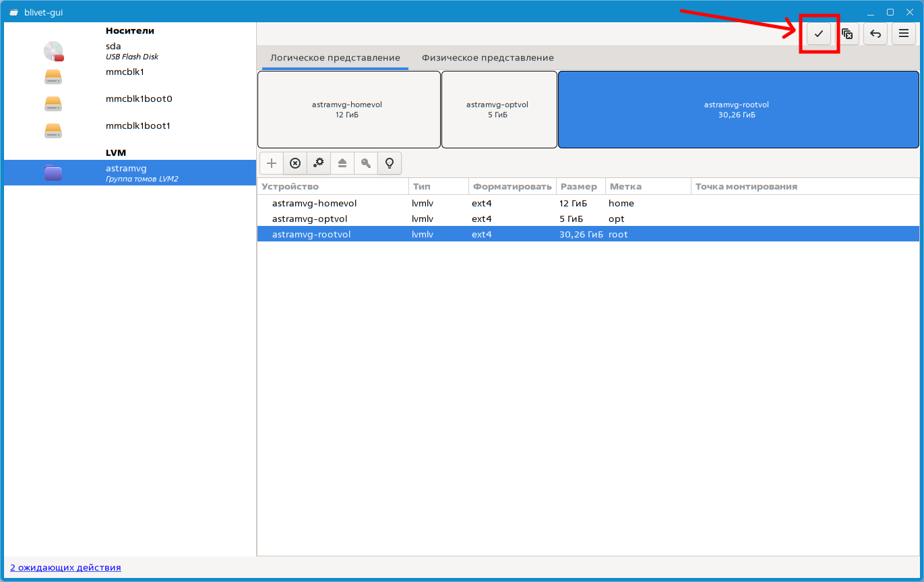
Task: Sort by the Размер column header
Action: [579, 187]
